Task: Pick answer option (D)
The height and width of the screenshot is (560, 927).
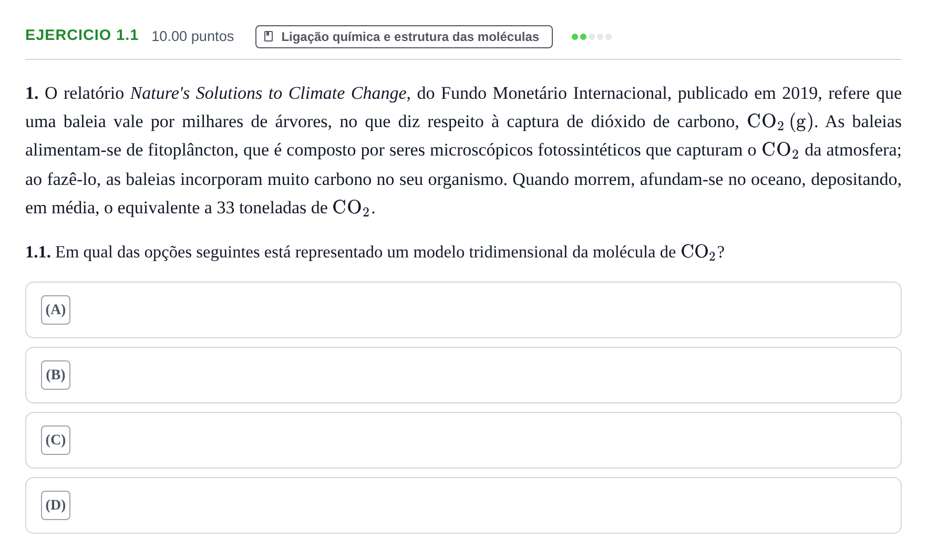Action: 463,505
